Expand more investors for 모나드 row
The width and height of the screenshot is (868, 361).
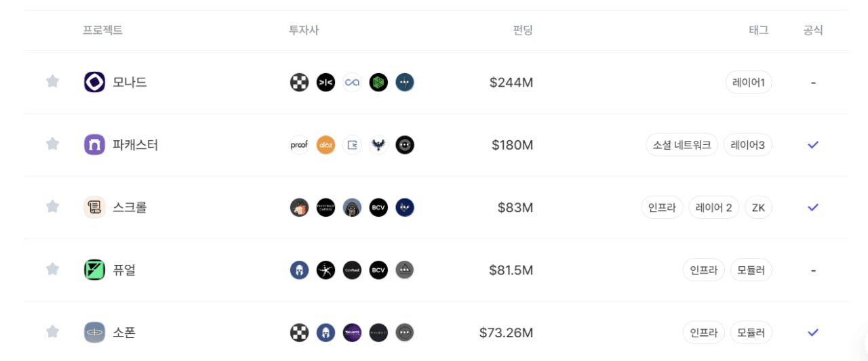tap(405, 83)
